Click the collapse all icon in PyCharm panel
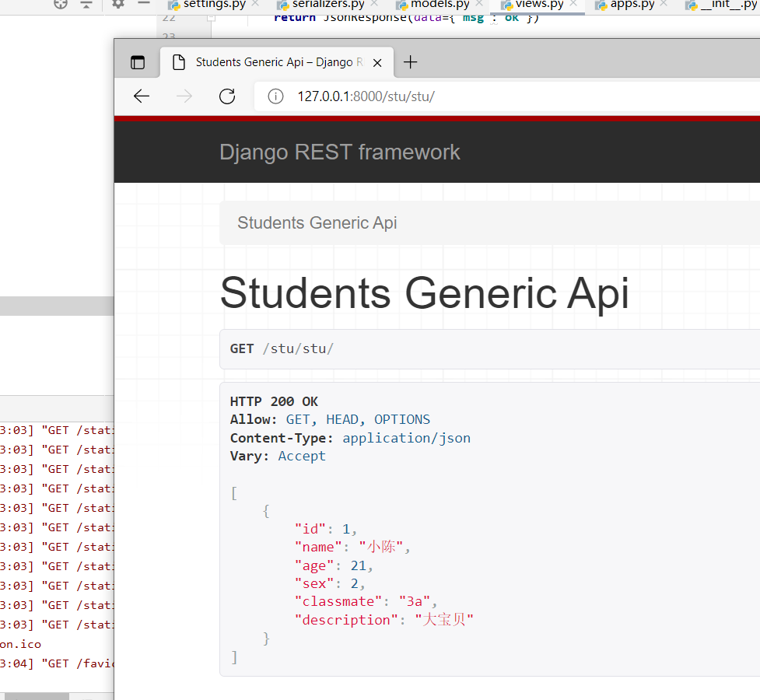This screenshot has width=760, height=700. 86,4
